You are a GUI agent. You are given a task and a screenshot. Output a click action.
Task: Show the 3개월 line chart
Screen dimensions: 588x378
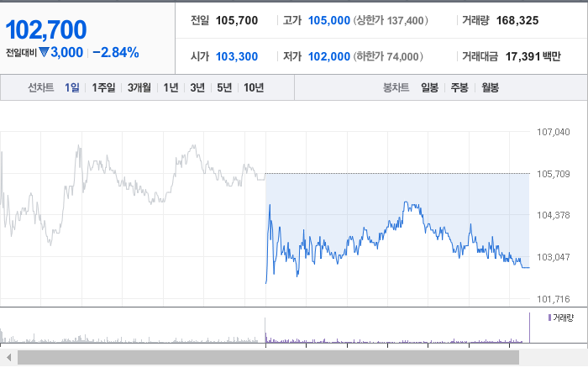click(139, 87)
